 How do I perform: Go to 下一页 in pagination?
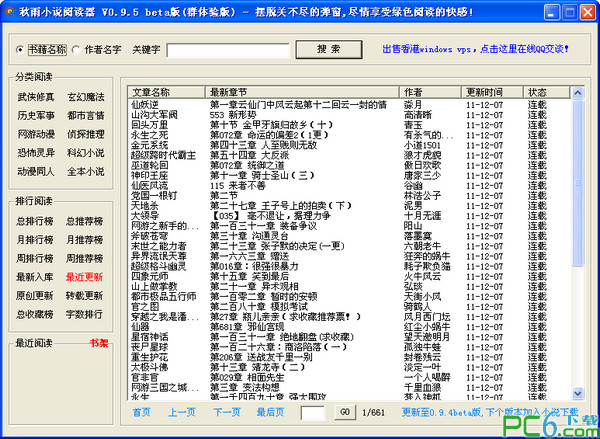tap(226, 412)
